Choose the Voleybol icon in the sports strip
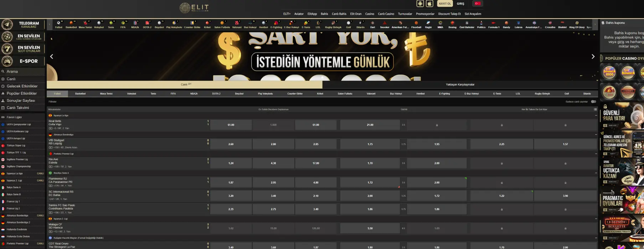This screenshot has height=249, width=644. 99,25
